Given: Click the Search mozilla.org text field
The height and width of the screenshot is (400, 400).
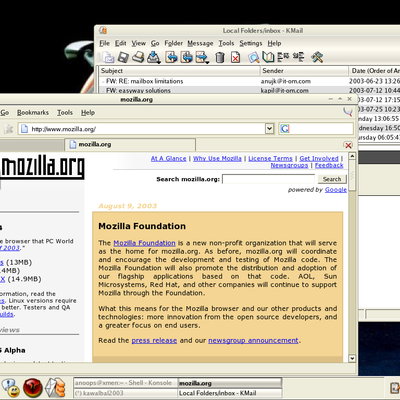Looking at the screenshot, I should [268, 179].
